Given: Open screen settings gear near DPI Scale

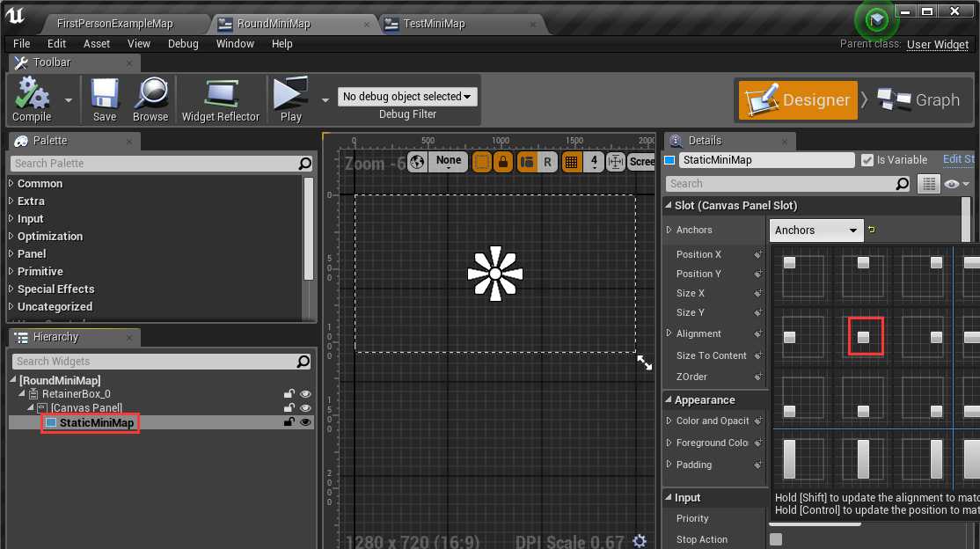Looking at the screenshot, I should tap(640, 540).
